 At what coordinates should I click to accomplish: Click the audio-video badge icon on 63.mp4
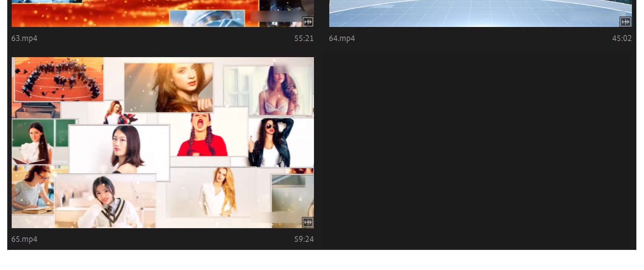pos(308,22)
